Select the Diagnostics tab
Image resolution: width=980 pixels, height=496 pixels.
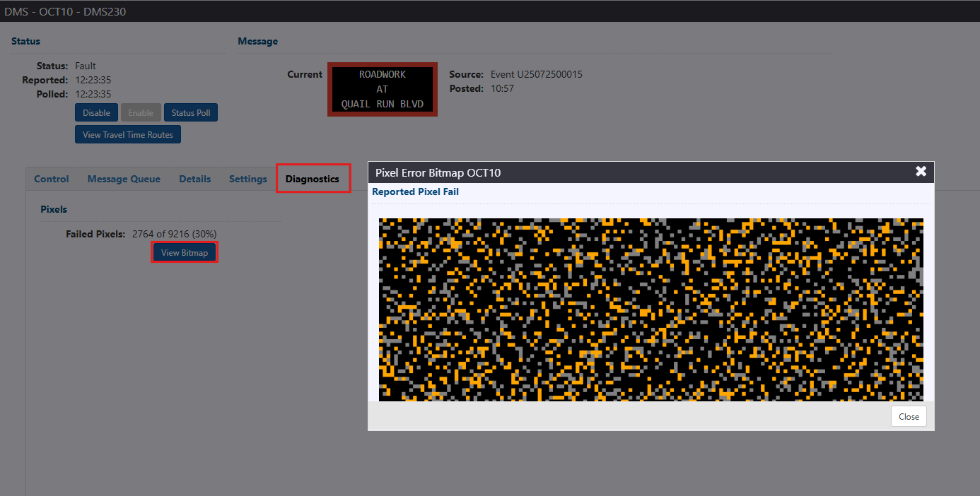point(313,179)
